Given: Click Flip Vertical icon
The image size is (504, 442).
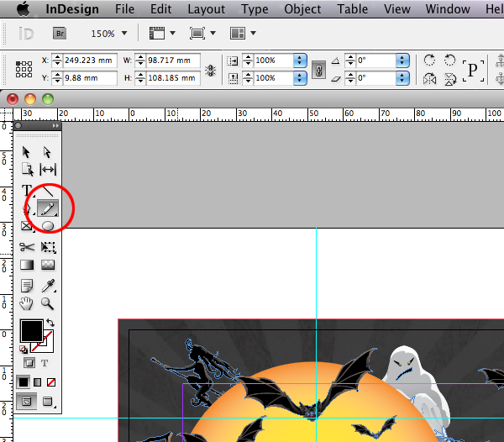Looking at the screenshot, I should 450,79.
